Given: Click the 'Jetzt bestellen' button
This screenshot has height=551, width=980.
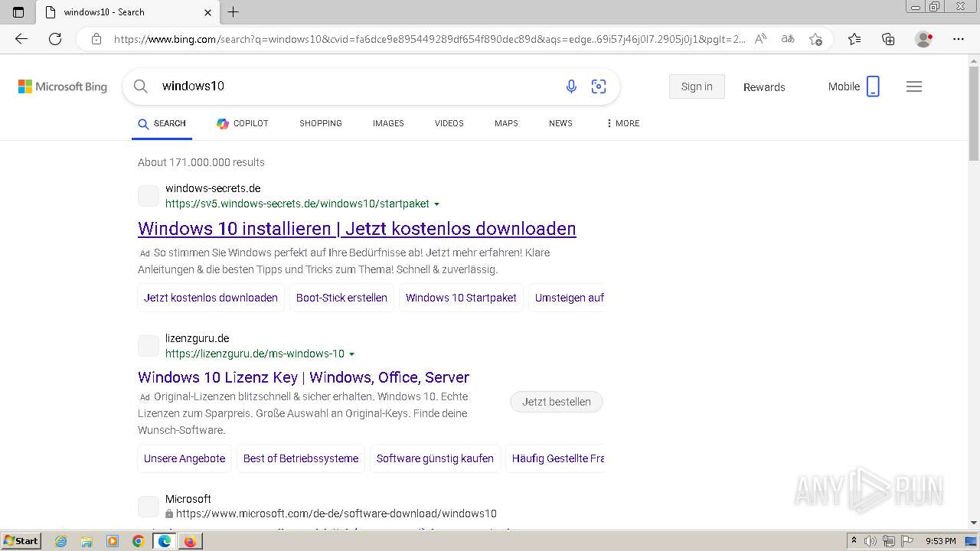Looking at the screenshot, I should tap(557, 402).
